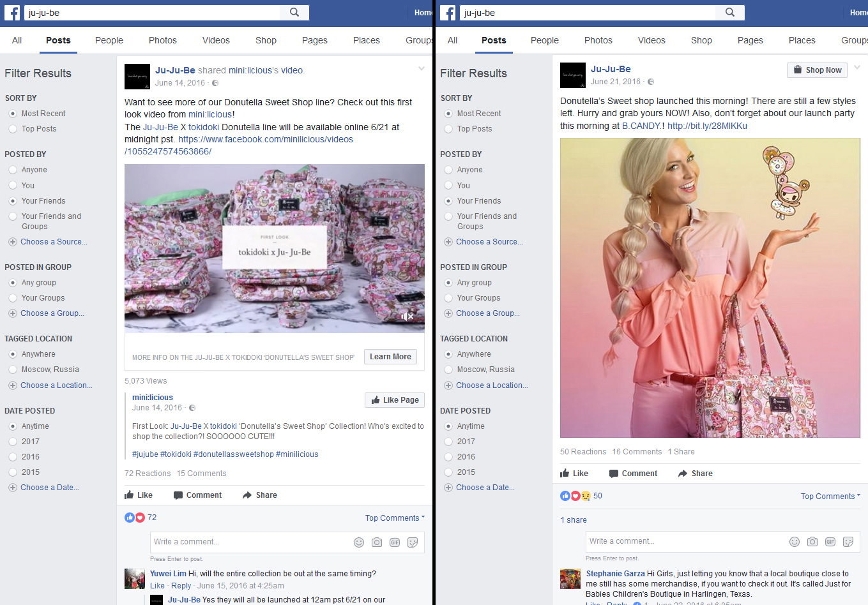Open the #donutellassweetshop hashtag
The height and width of the screenshot is (605, 868).
[234, 454]
